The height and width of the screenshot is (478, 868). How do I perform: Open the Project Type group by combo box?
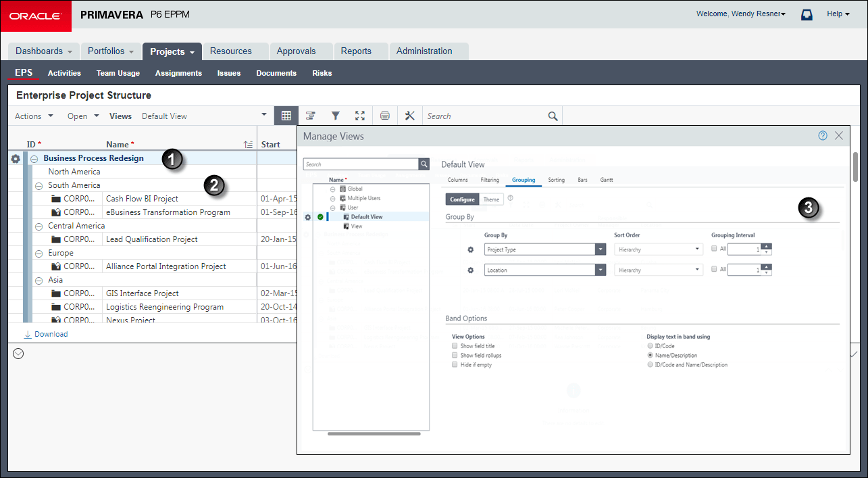click(x=544, y=249)
